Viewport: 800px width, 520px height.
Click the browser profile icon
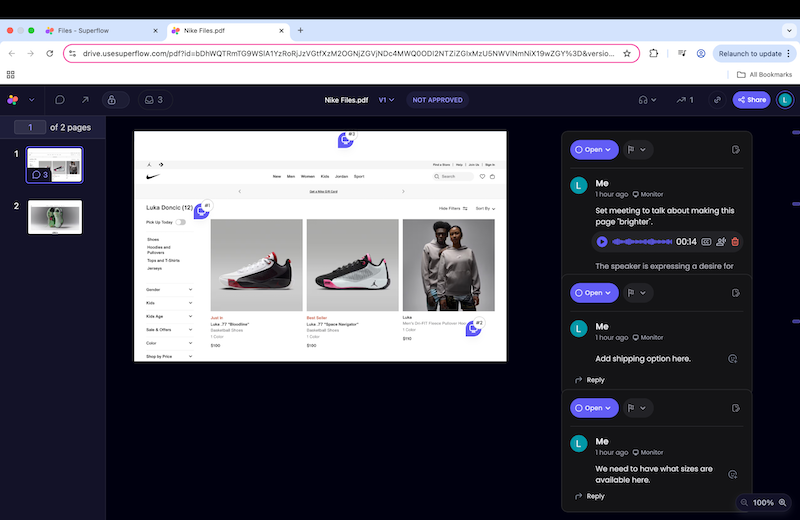click(701, 54)
